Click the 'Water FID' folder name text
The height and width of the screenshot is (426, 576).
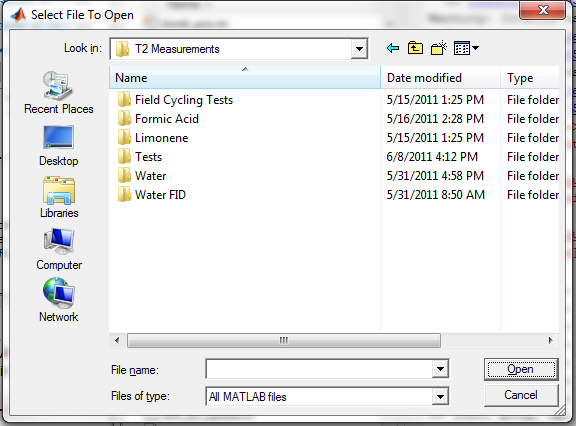tap(160, 195)
